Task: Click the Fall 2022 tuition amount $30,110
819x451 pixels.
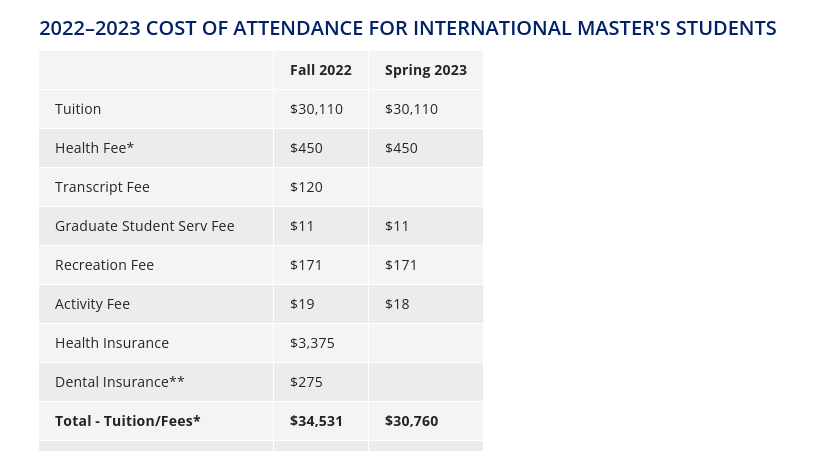Action: 316,109
